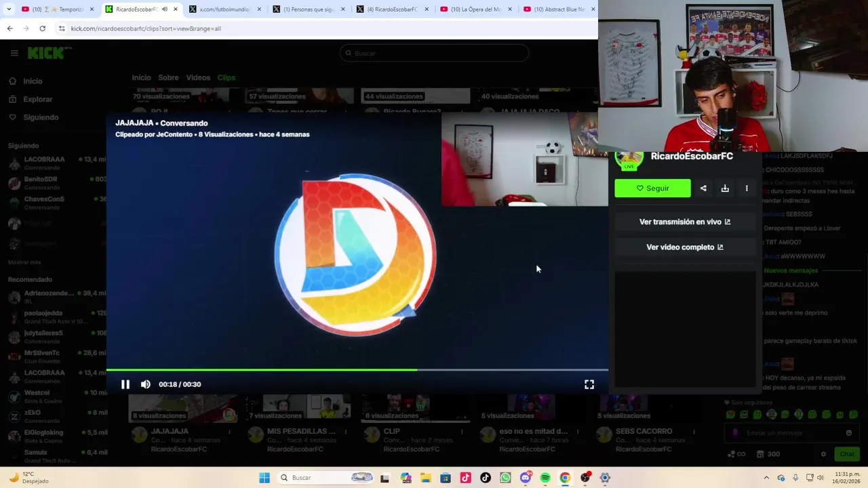Viewport: 868px width, 488px height.
Task: Seek on the green clip progress bar
Action: (357, 369)
